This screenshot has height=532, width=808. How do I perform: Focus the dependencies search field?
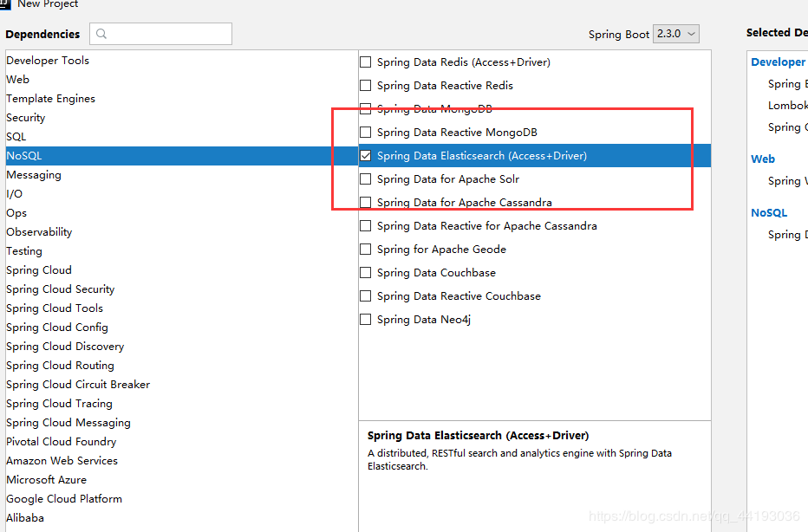160,34
